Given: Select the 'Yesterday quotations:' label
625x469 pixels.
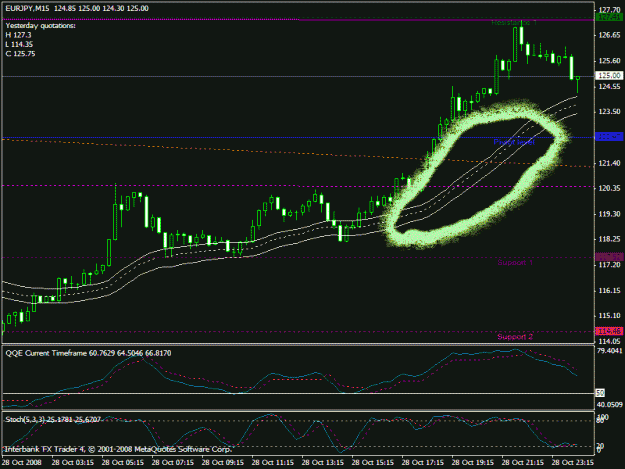Looking at the screenshot, I should pos(40,26).
